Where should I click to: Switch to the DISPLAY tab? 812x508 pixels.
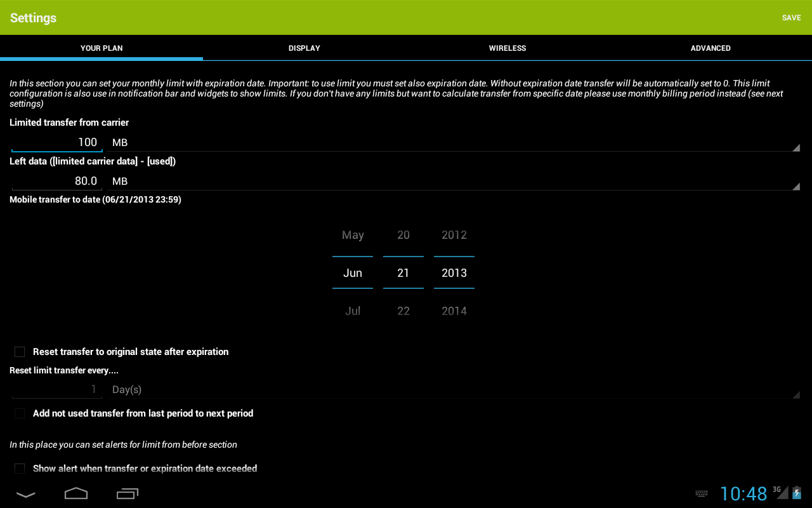(304, 48)
